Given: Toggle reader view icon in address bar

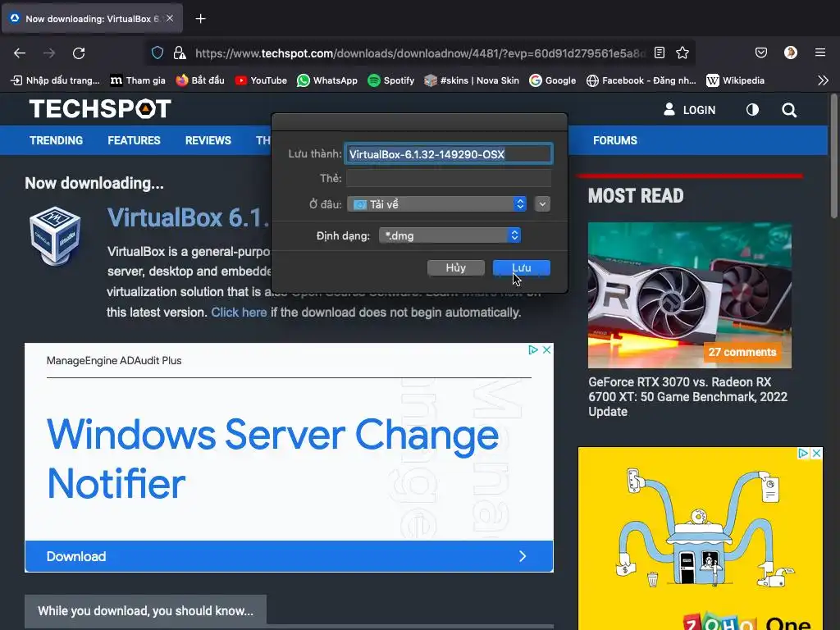Looking at the screenshot, I should 660,52.
